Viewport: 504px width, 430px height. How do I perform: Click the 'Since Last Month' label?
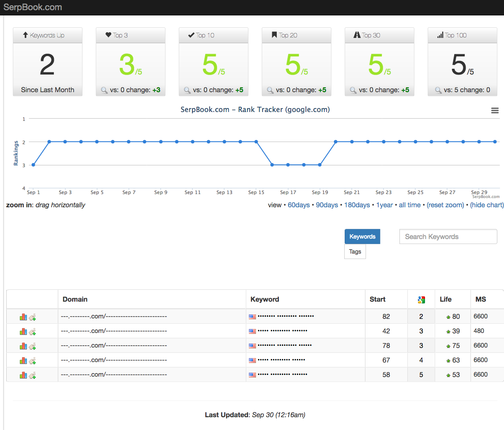tap(48, 90)
